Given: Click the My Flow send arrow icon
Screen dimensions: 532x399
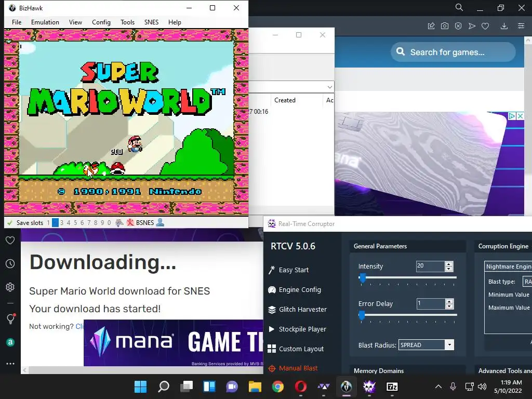Looking at the screenshot, I should pos(472,26).
